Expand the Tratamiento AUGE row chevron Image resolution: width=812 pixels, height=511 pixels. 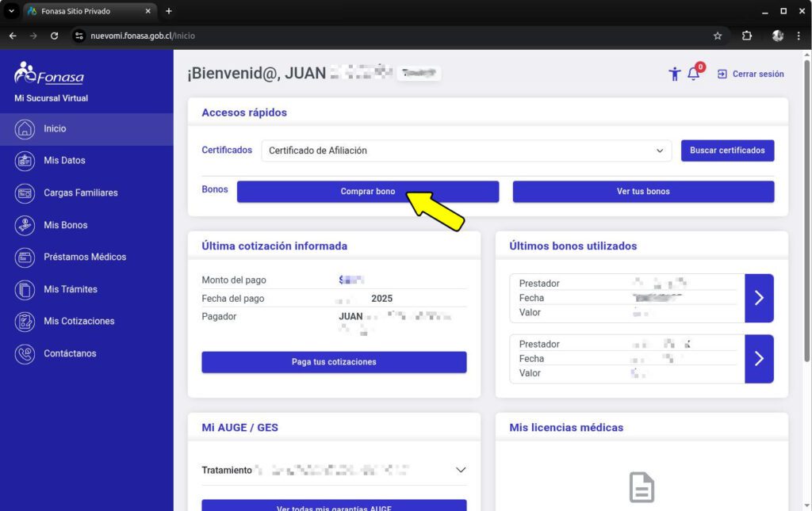coord(461,470)
